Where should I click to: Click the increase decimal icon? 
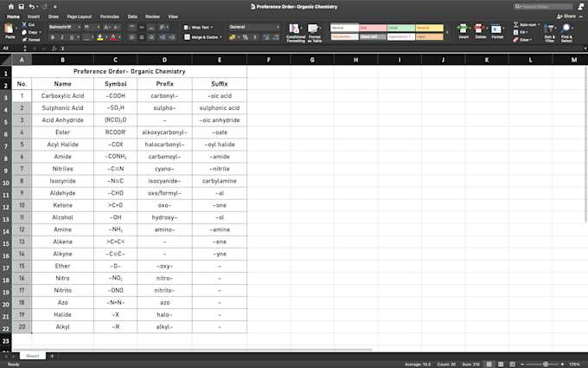pyautogui.click(x=266, y=37)
